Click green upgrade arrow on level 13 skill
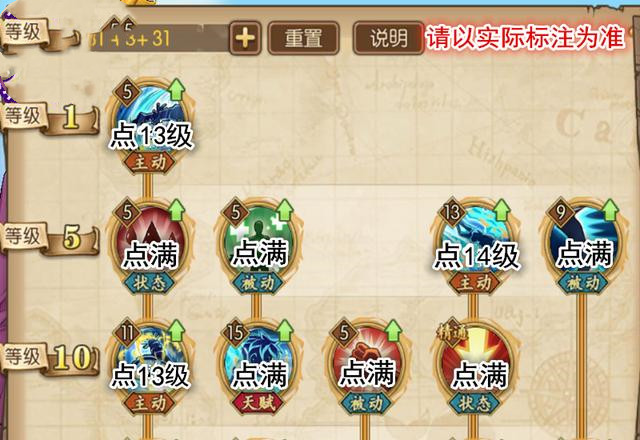This screenshot has width=640, height=440. (x=502, y=210)
